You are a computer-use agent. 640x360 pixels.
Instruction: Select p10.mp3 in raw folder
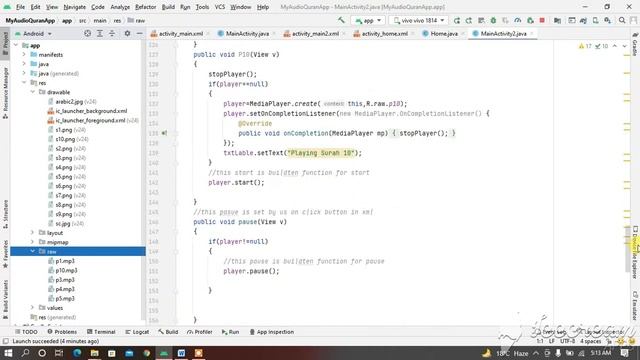pyautogui.click(x=66, y=270)
